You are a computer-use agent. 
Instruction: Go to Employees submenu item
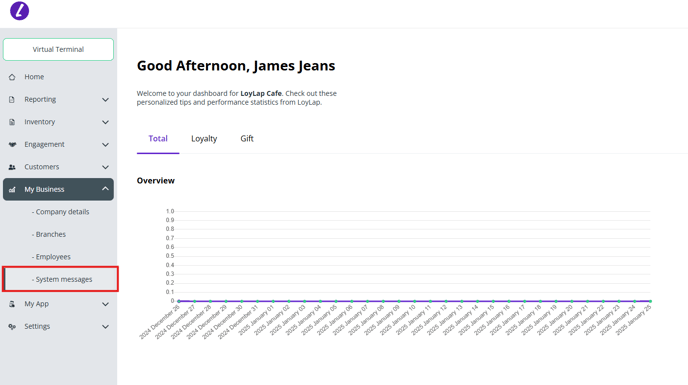[51, 257]
